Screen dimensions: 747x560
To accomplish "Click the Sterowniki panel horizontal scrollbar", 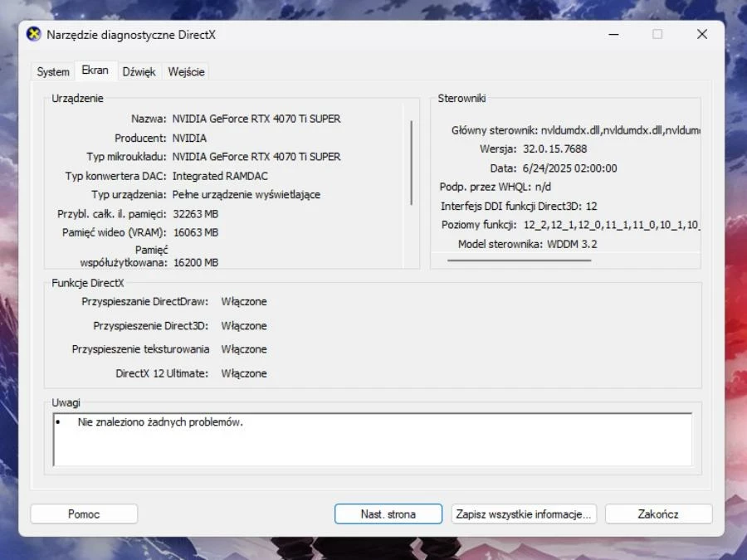I will tap(519, 261).
